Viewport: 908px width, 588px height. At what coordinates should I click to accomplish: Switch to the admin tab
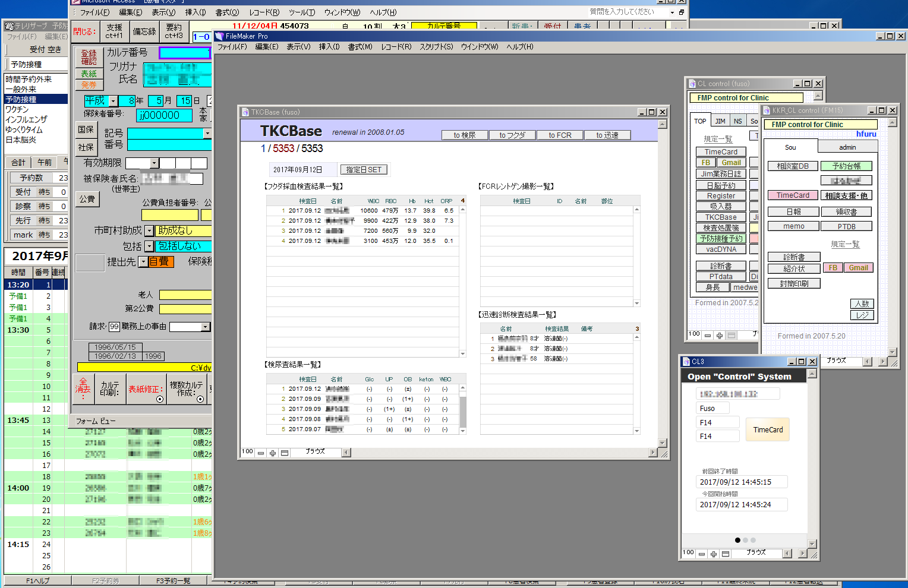(847, 147)
